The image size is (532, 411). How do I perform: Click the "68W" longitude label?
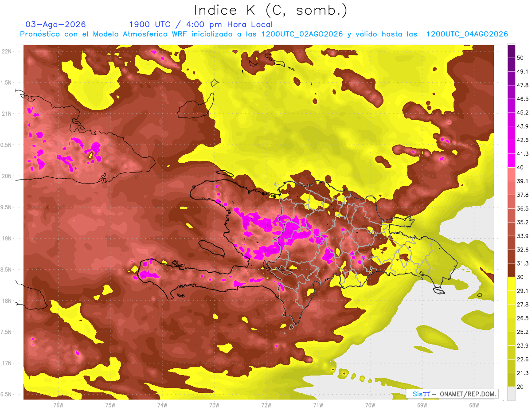[x=473, y=405]
